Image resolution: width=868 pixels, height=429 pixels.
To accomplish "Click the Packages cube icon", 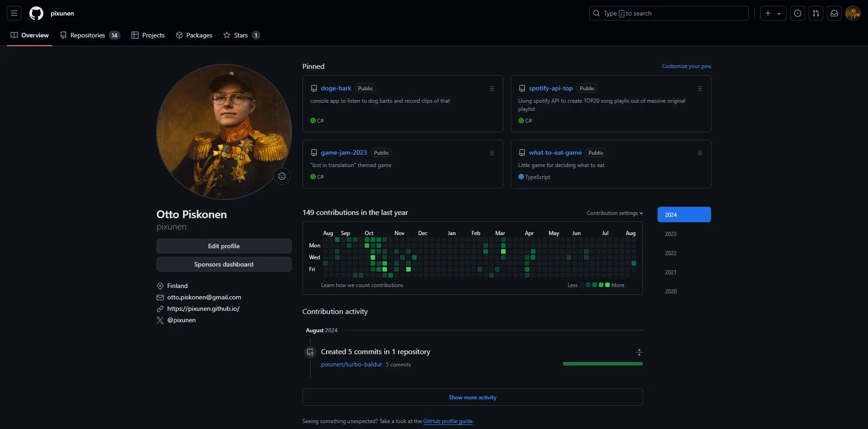I will (179, 35).
